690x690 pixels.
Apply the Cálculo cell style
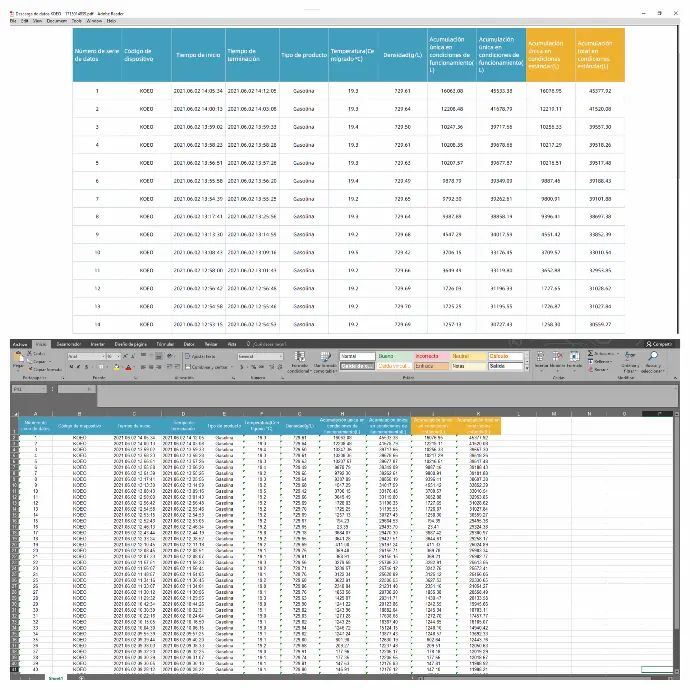point(506,356)
